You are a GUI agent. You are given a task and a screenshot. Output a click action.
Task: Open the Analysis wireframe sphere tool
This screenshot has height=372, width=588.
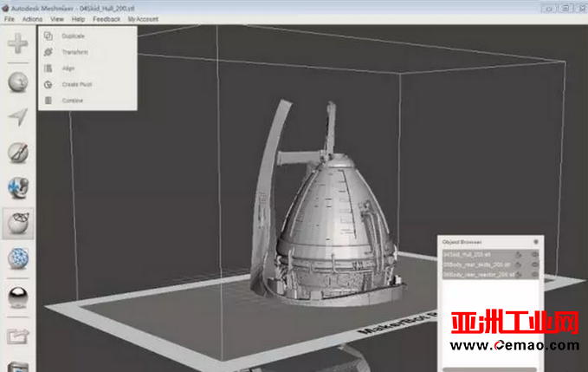click(x=18, y=258)
